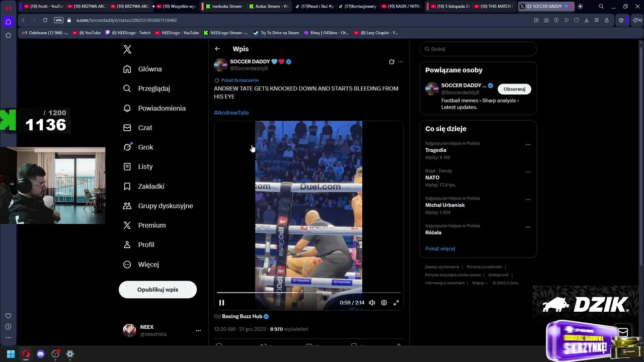The height and width of the screenshot is (362, 644).
Task: Open Grok in the sidebar
Action: pyautogui.click(x=138, y=147)
